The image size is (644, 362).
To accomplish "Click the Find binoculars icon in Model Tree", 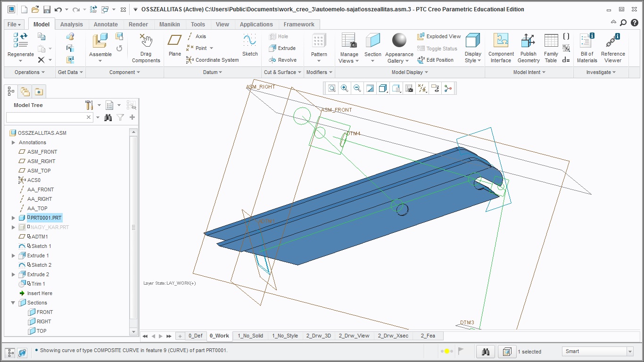I will [108, 117].
